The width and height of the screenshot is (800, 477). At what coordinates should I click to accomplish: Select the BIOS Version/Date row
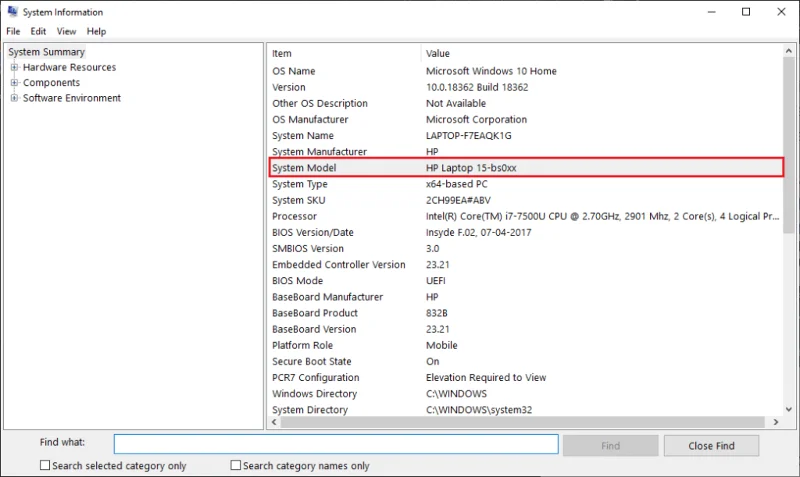pos(526,233)
